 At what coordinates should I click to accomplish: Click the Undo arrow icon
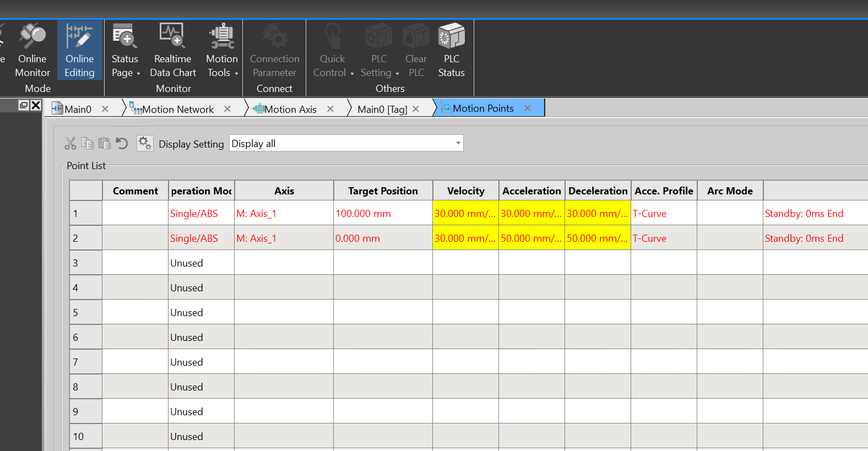[x=122, y=144]
